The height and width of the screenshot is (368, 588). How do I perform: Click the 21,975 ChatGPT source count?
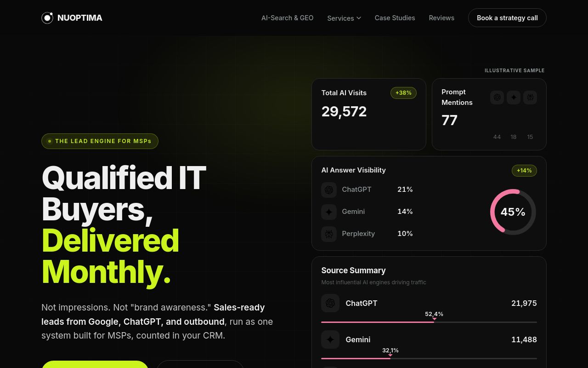click(524, 303)
